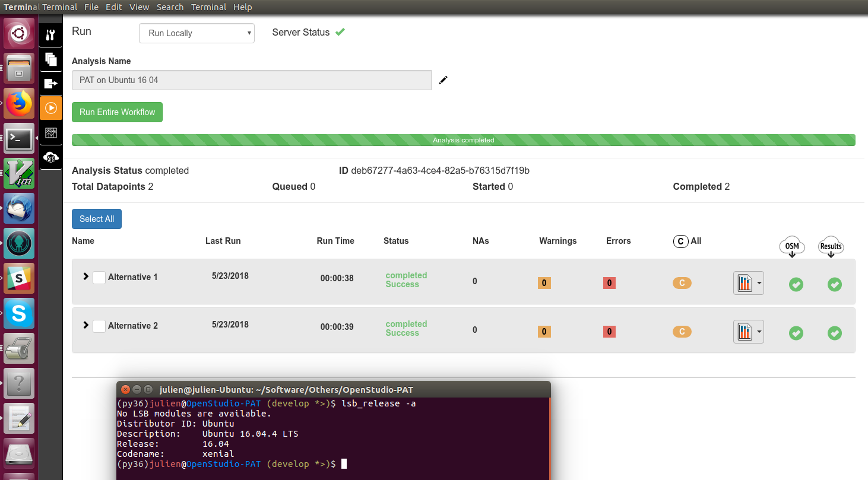The height and width of the screenshot is (480, 868).
Task: Click the Analysis completed progress bar
Action: (x=463, y=139)
